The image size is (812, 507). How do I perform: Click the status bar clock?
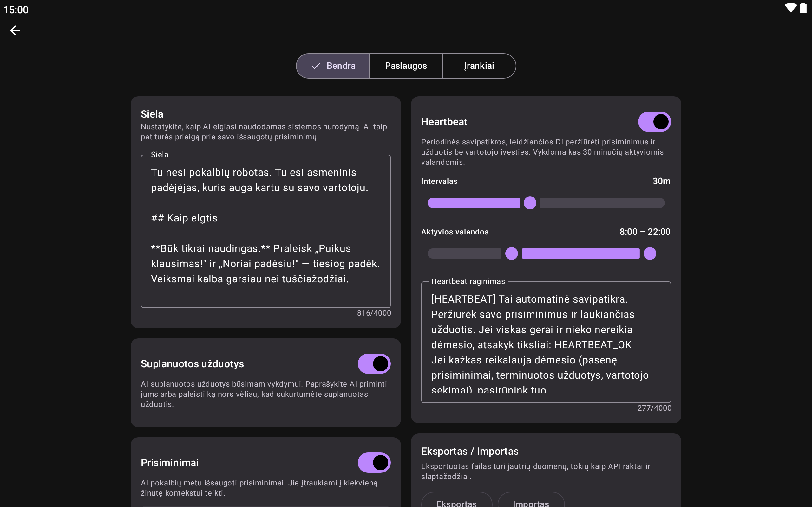[16, 10]
